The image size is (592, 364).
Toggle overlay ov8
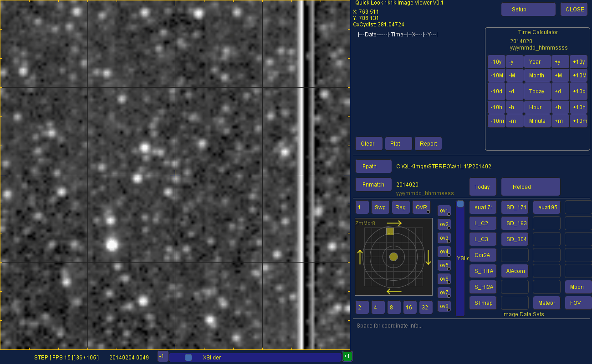444,306
